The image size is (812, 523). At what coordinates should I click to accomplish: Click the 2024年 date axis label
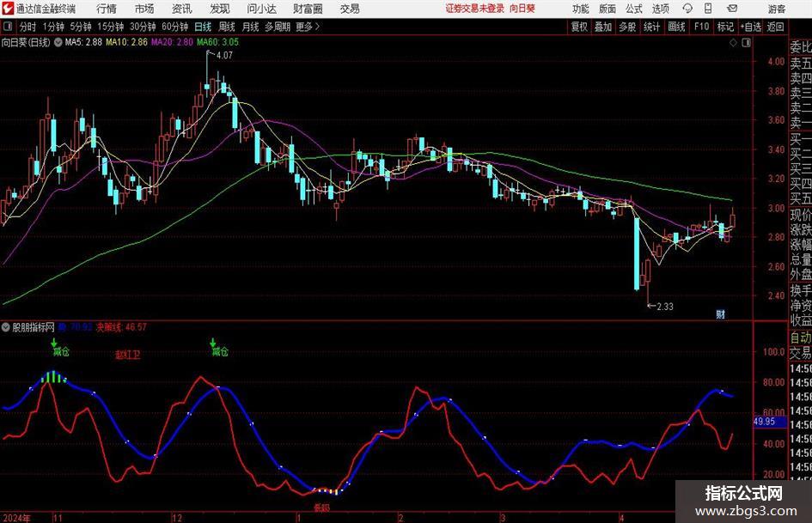click(16, 518)
